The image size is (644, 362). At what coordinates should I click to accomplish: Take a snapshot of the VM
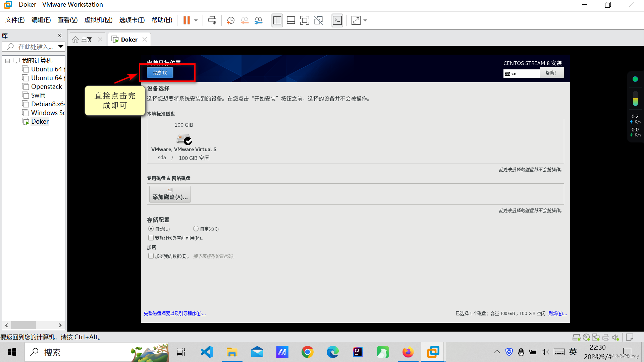pyautogui.click(x=230, y=20)
